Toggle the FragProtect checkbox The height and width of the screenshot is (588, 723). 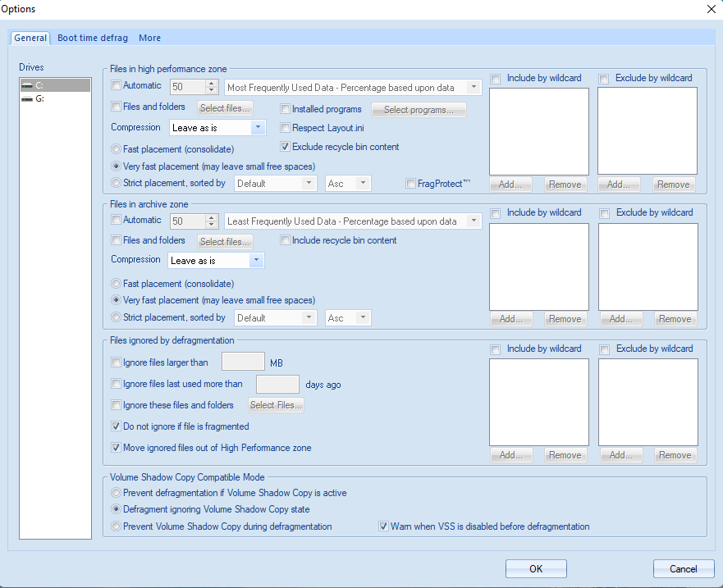click(x=411, y=184)
